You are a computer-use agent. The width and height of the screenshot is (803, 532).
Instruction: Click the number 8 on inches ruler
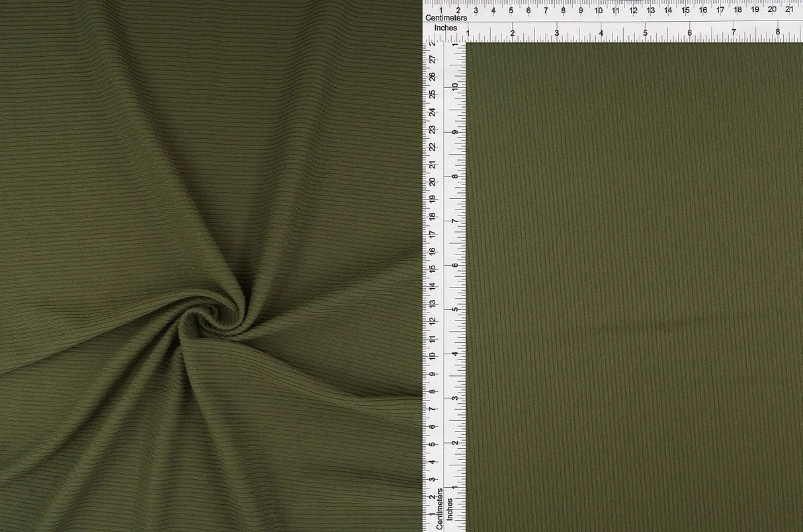pyautogui.click(x=779, y=31)
